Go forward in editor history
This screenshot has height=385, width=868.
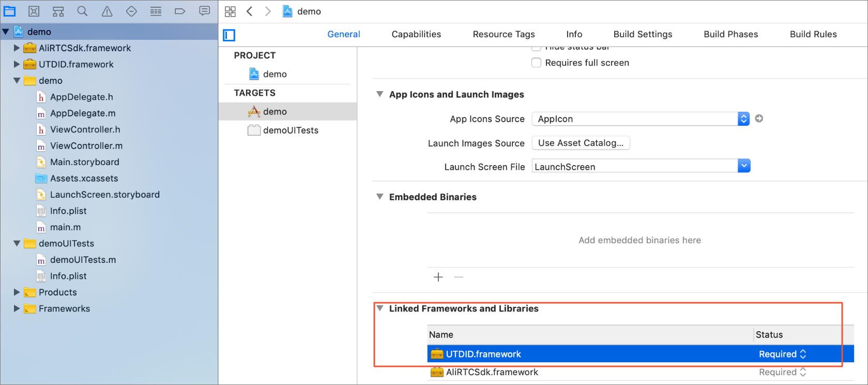click(x=268, y=11)
